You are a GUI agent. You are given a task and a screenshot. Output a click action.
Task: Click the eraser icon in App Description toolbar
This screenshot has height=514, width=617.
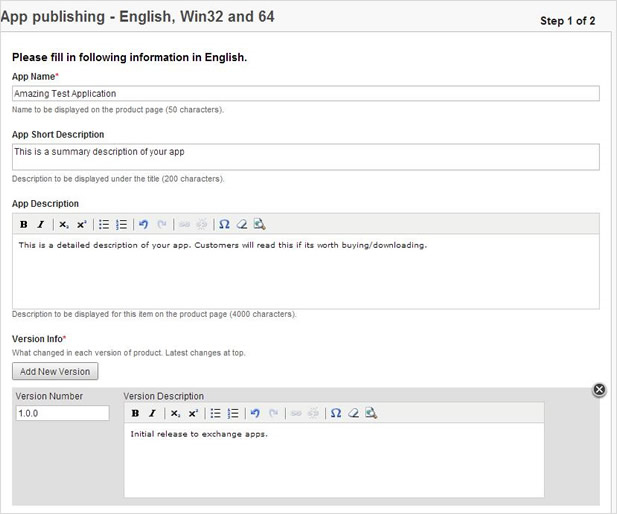(x=241, y=224)
